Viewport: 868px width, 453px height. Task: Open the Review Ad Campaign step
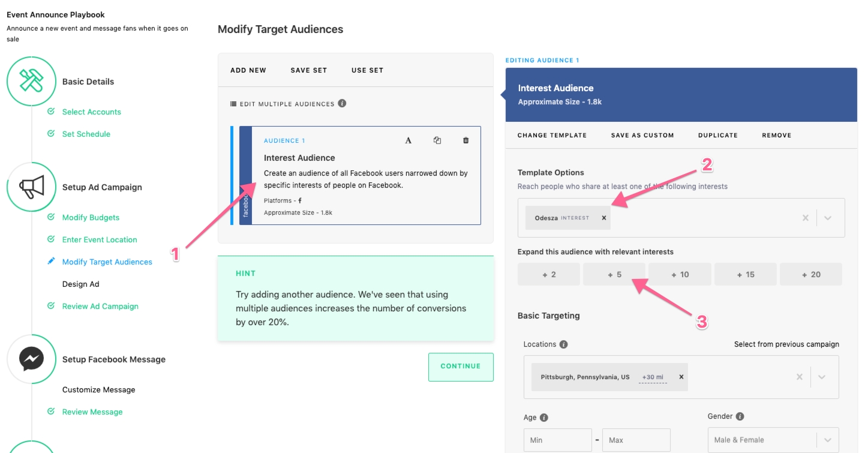point(100,306)
